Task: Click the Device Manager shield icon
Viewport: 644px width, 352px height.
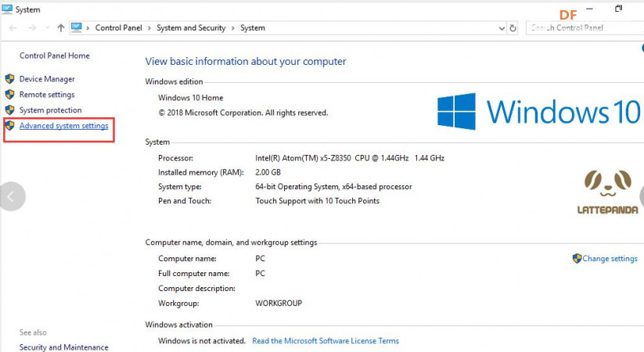Action: point(10,79)
